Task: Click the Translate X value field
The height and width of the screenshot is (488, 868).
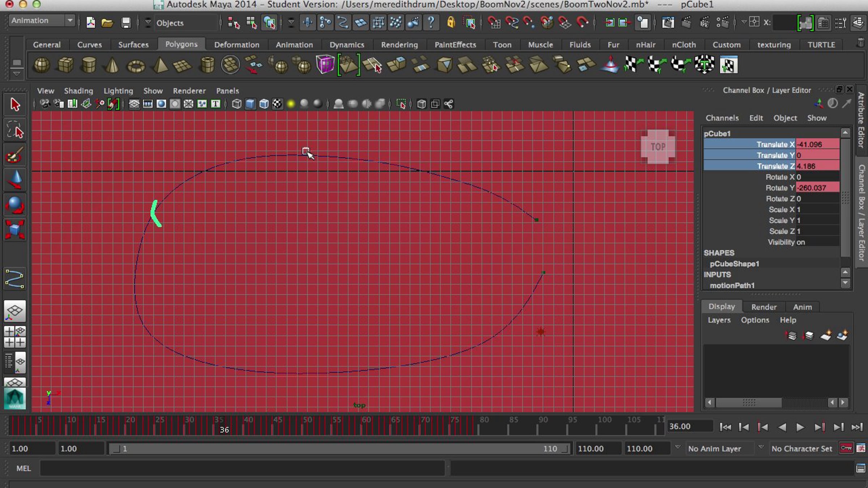Action: tap(817, 144)
